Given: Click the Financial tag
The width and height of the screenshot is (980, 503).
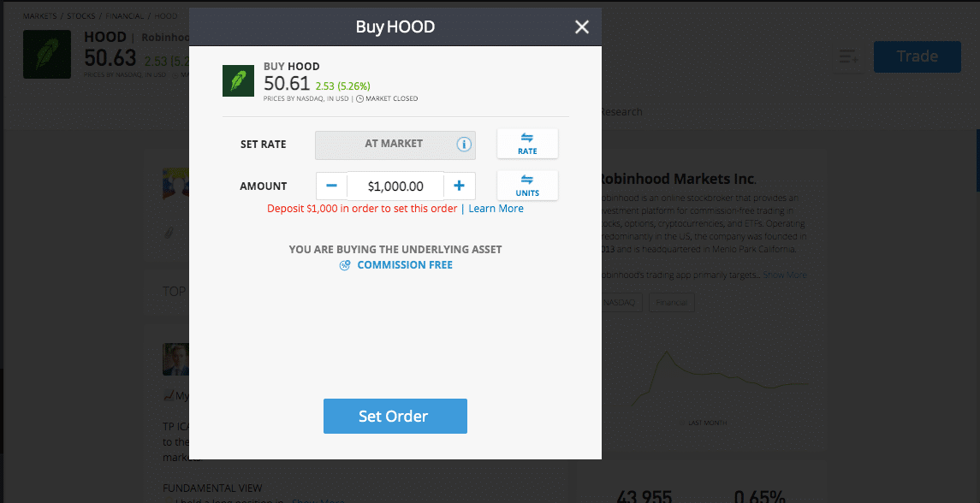Looking at the screenshot, I should [671, 303].
